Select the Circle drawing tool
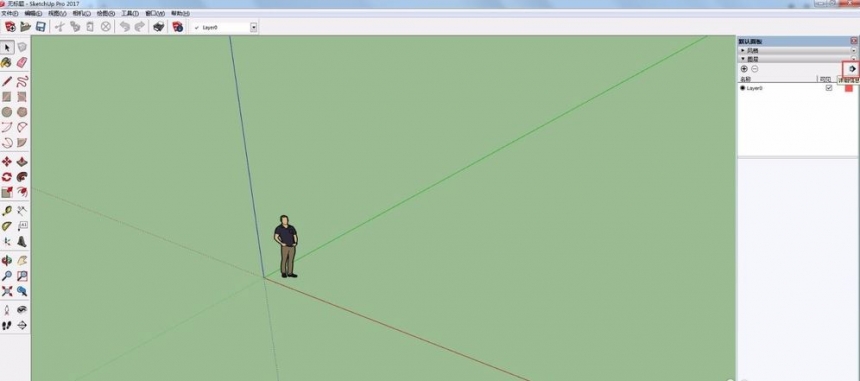860x381 pixels. coord(7,112)
